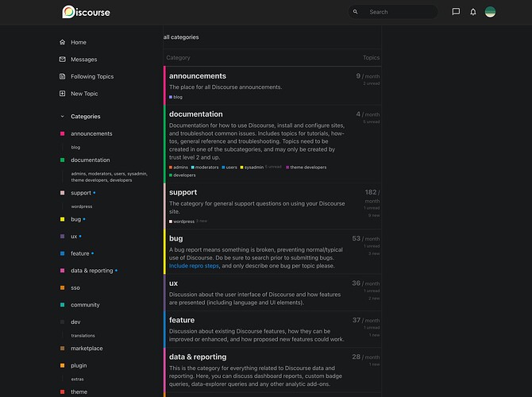Open the announcements category title
532x397 pixels.
click(x=198, y=76)
